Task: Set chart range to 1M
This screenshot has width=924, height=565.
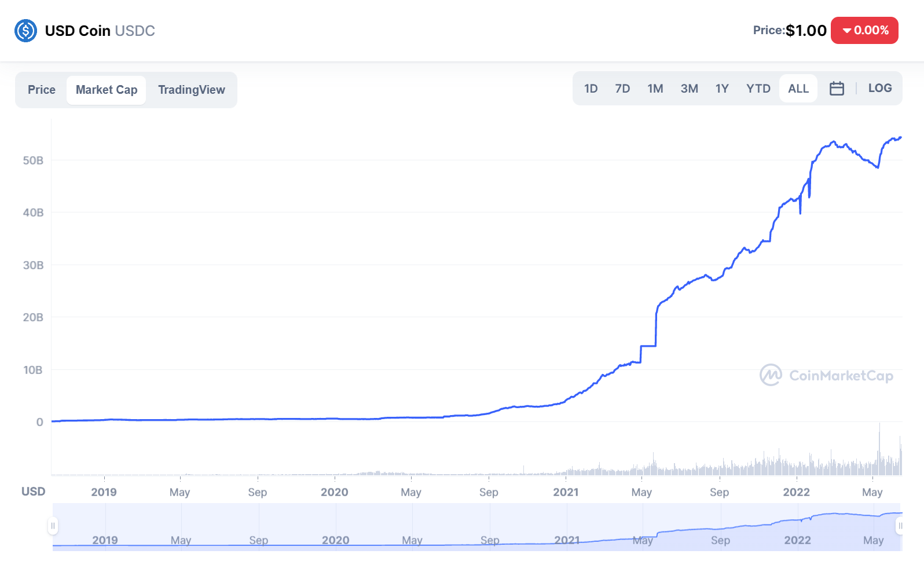Action: pyautogui.click(x=655, y=89)
